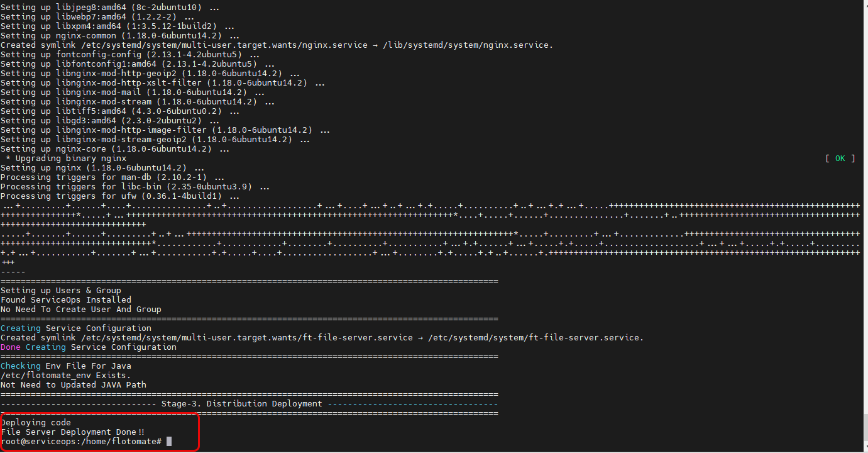Click "Setting up Users & Group" line
The width and height of the screenshot is (868, 453).
coord(60,291)
